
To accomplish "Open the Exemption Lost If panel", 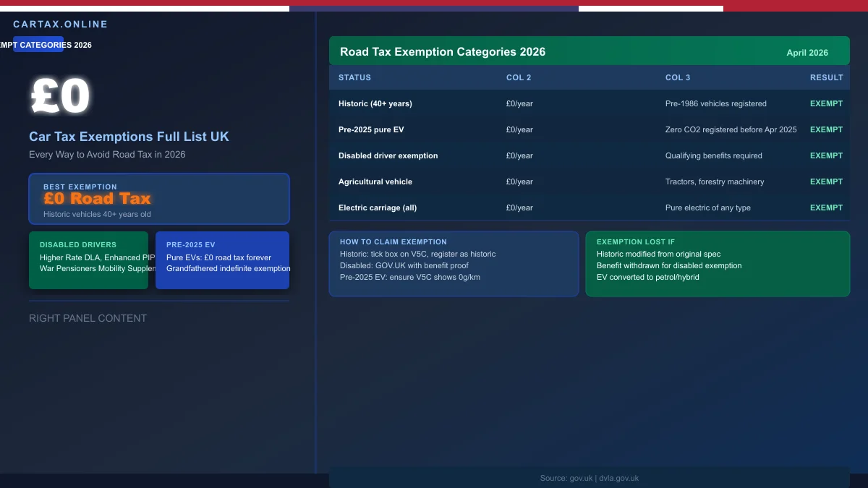I will pos(717,264).
